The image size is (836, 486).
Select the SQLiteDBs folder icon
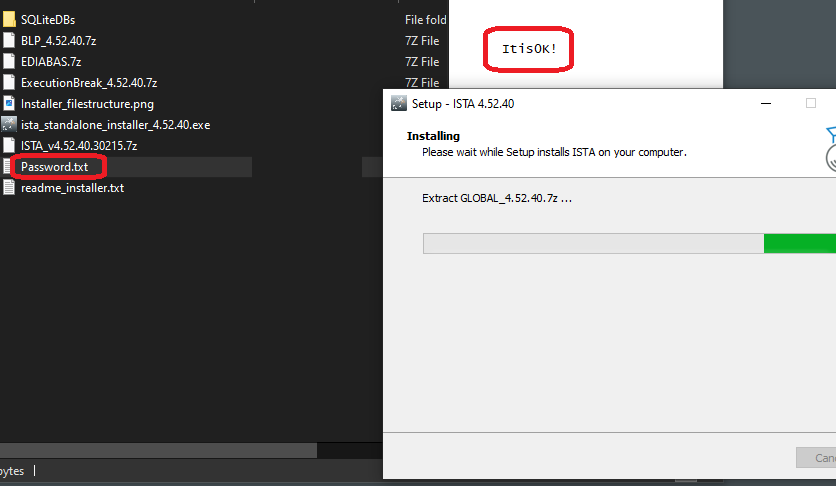[x=9, y=20]
